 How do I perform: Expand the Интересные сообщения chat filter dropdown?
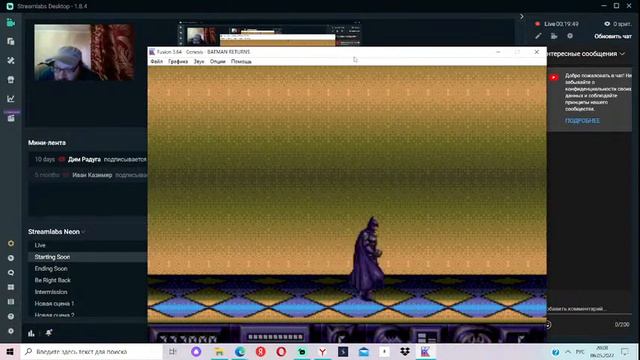pyautogui.click(x=586, y=53)
